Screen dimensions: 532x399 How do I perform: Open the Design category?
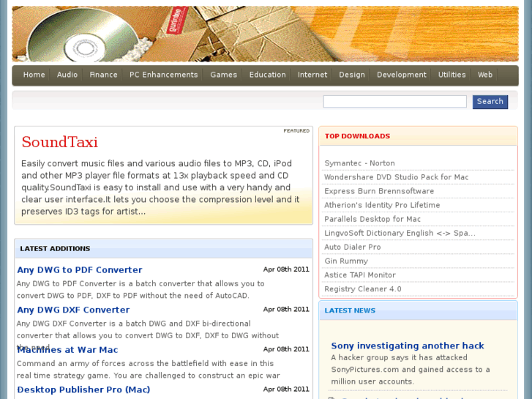pyautogui.click(x=352, y=75)
